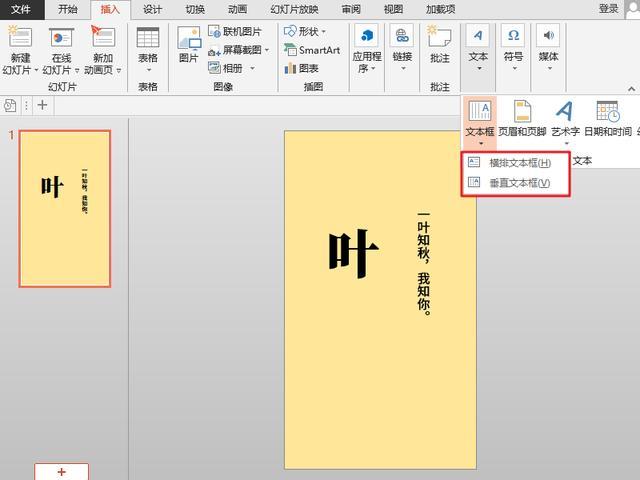The image size is (640, 480).
Task: Choose horizontal text box (横排文本框)
Action: tap(518, 163)
